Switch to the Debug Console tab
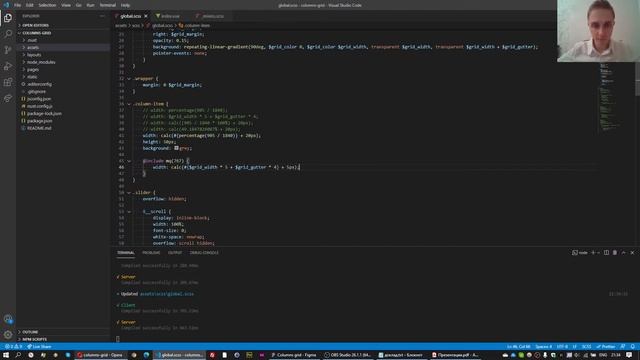This screenshot has width=640, height=360. (204, 253)
